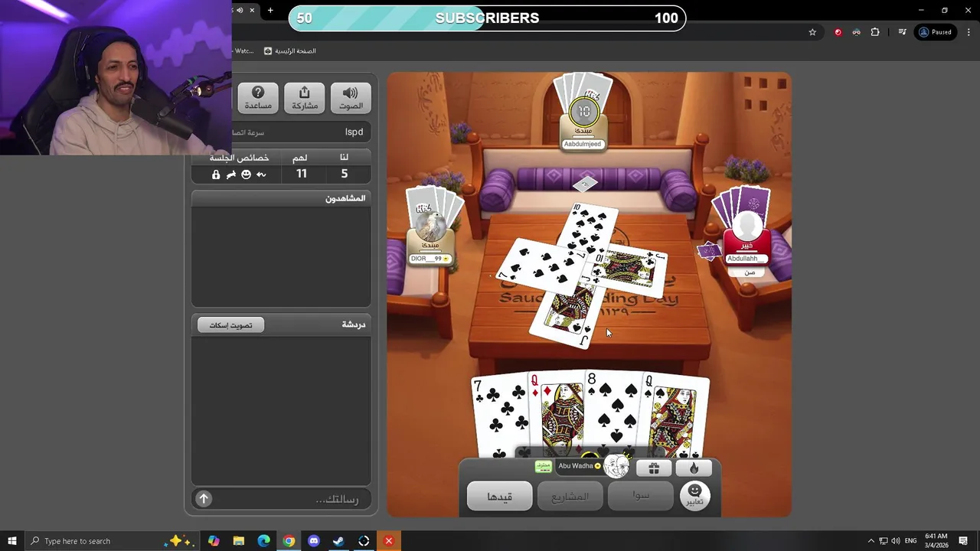
Task: Open the expressions (تعابير) emoji button
Action: click(x=694, y=496)
